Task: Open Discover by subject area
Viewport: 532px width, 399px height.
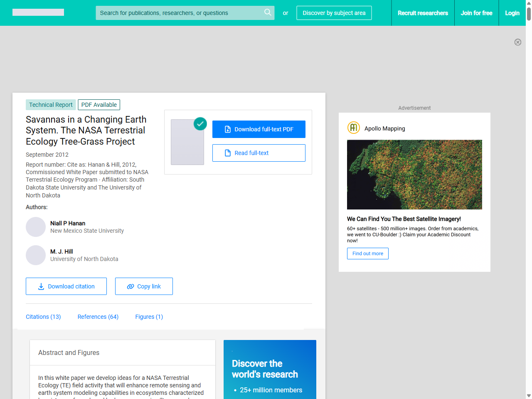Action: click(334, 13)
